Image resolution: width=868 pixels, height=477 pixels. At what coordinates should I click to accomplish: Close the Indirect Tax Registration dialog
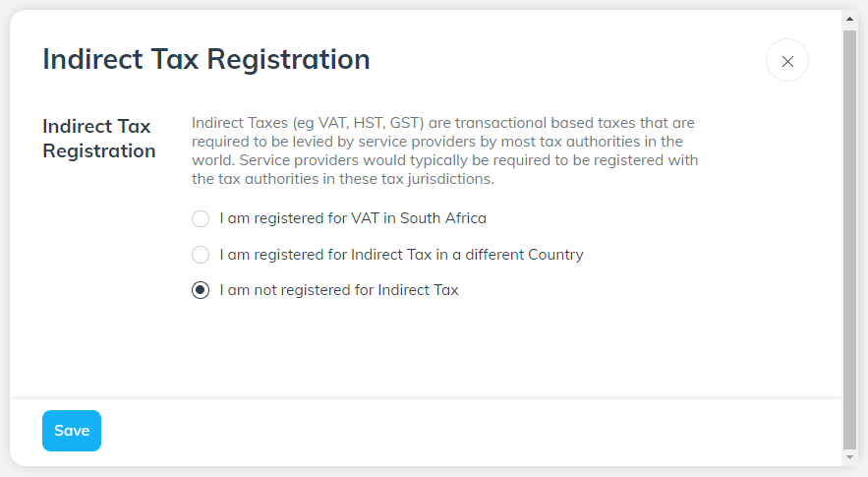[x=786, y=60]
